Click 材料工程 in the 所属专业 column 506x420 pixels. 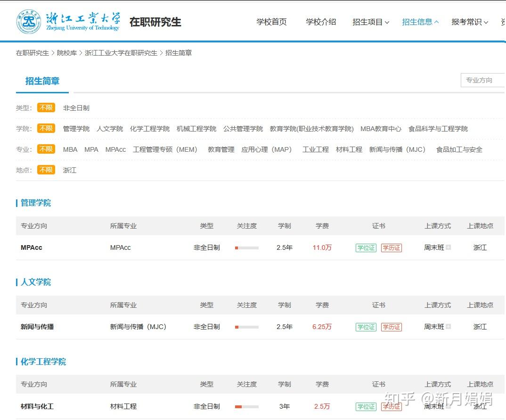click(x=123, y=406)
